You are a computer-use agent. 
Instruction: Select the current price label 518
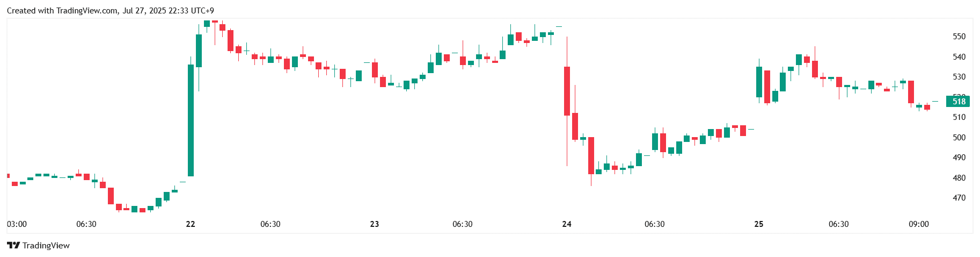tap(959, 102)
